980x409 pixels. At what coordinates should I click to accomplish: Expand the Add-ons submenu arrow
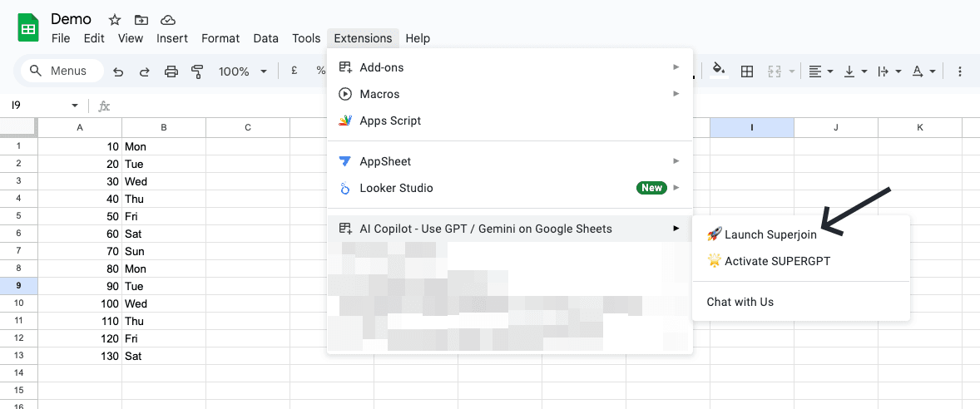pos(676,67)
